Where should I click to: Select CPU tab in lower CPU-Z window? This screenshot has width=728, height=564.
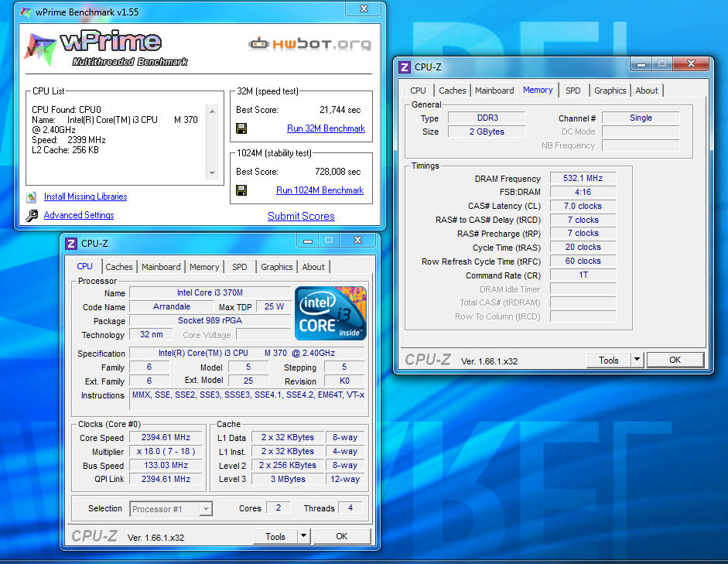click(84, 266)
